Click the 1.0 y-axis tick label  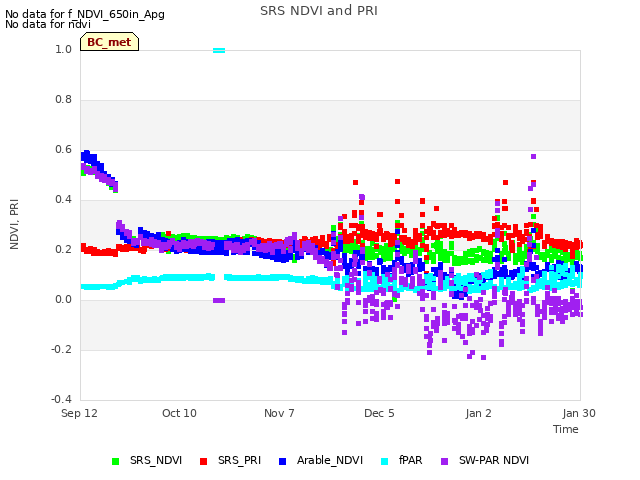pos(64,50)
